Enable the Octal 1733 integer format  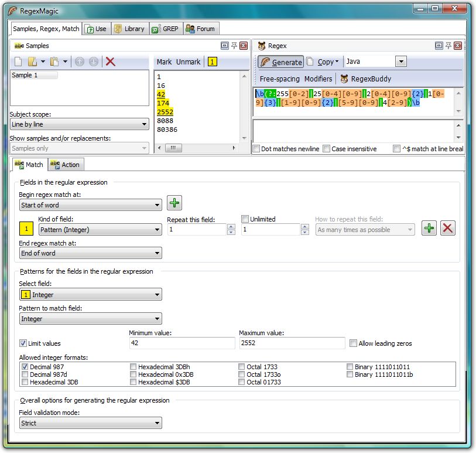pos(241,366)
